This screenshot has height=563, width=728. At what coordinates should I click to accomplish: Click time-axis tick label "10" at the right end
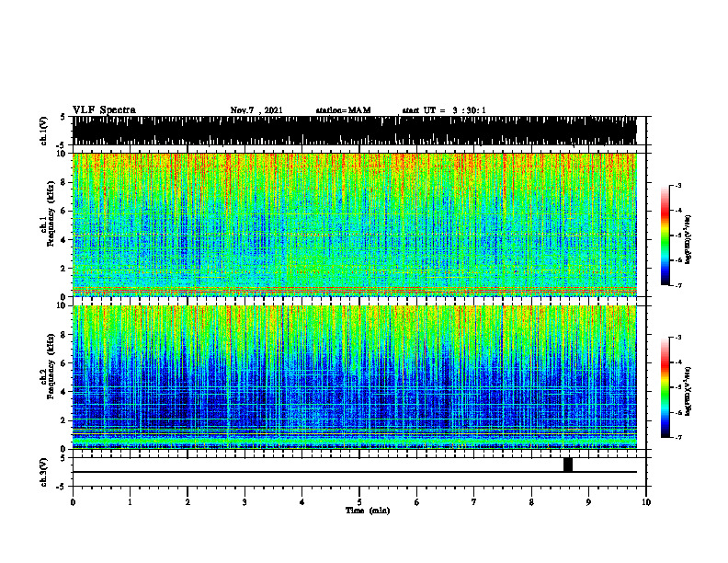pos(646,502)
